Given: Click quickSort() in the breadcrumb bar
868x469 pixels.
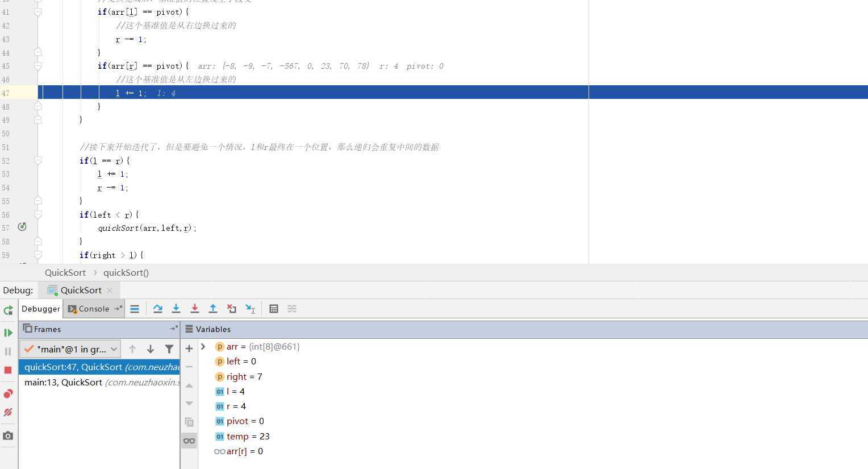Looking at the screenshot, I should point(126,273).
